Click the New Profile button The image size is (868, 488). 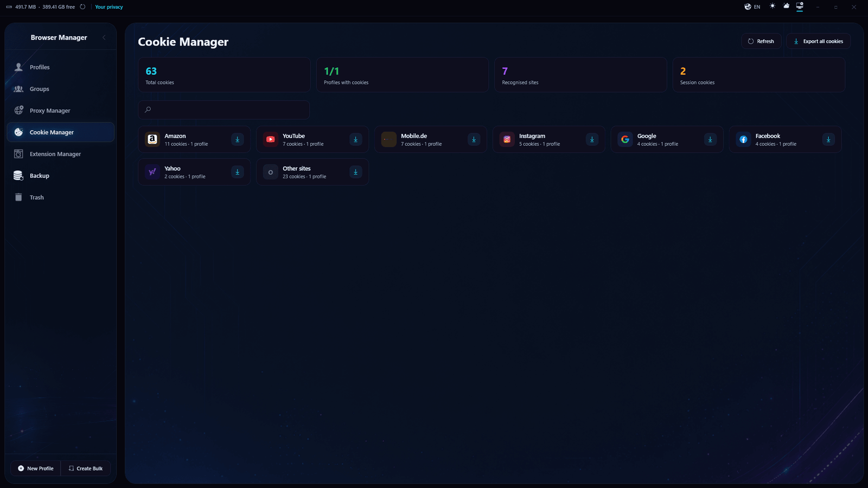click(36, 468)
